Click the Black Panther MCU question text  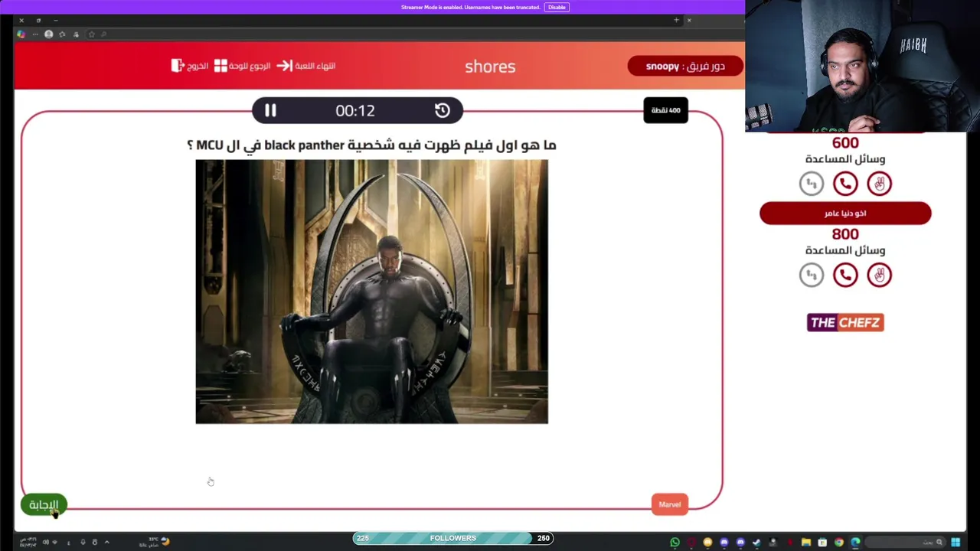click(371, 145)
